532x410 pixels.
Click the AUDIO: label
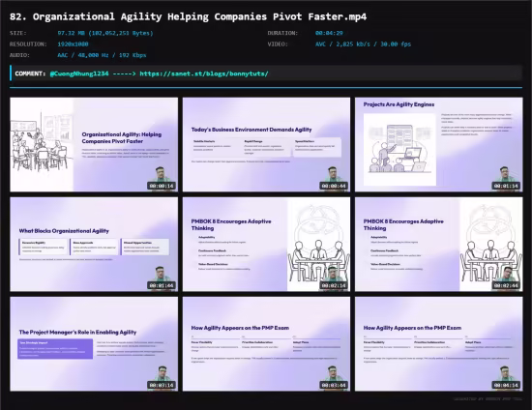[19, 55]
